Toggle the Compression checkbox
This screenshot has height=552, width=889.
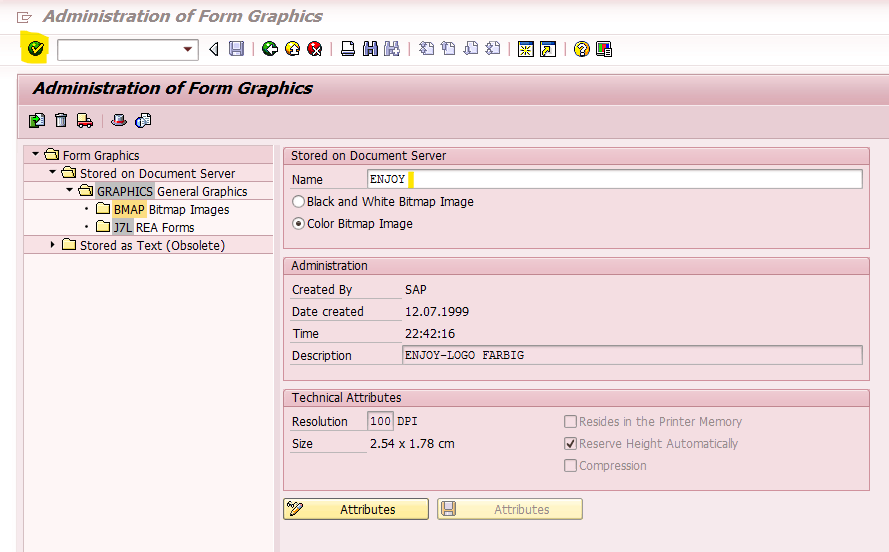tap(570, 466)
